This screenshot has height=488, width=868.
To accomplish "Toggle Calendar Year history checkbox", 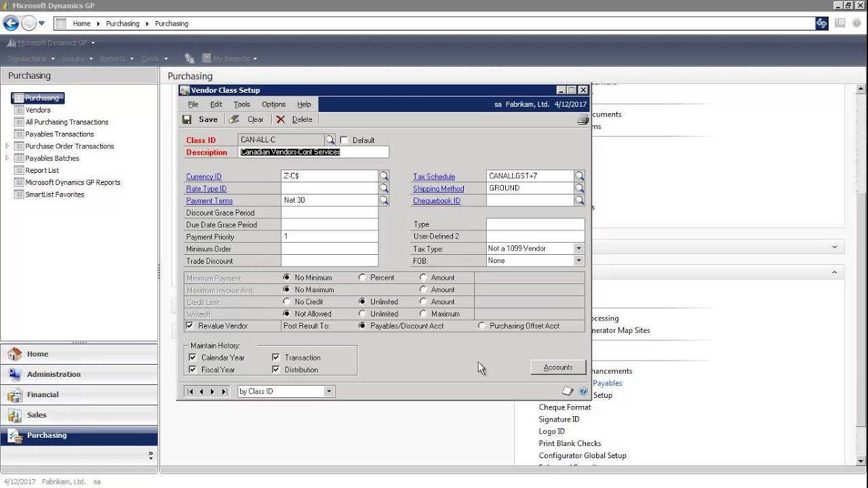I will (x=193, y=357).
